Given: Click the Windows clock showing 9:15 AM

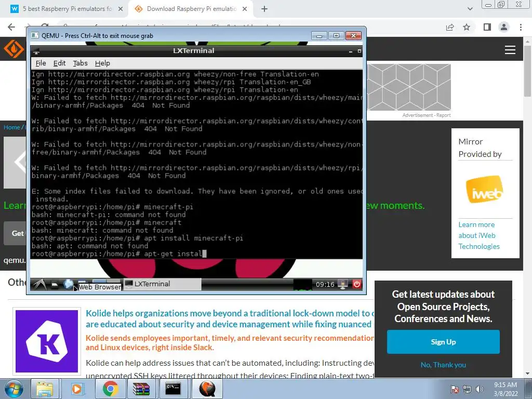Looking at the screenshot, I should (x=505, y=389).
